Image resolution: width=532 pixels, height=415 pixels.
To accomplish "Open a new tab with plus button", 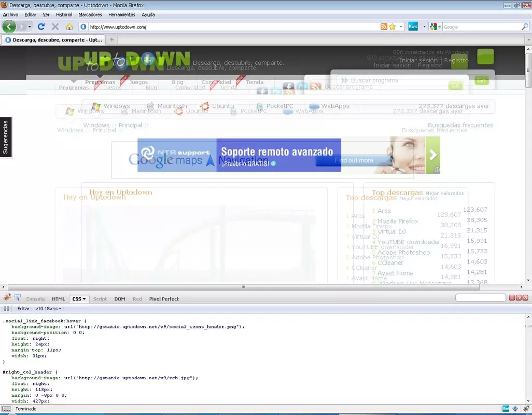I will pyautogui.click(x=111, y=40).
